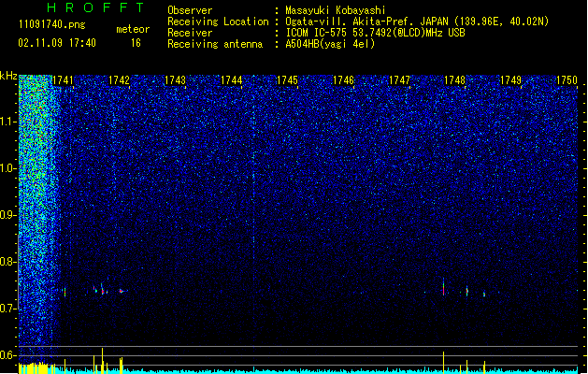Screen dimensions: 588x374
Task: Click the 1743 time marker
Action: tap(175, 80)
